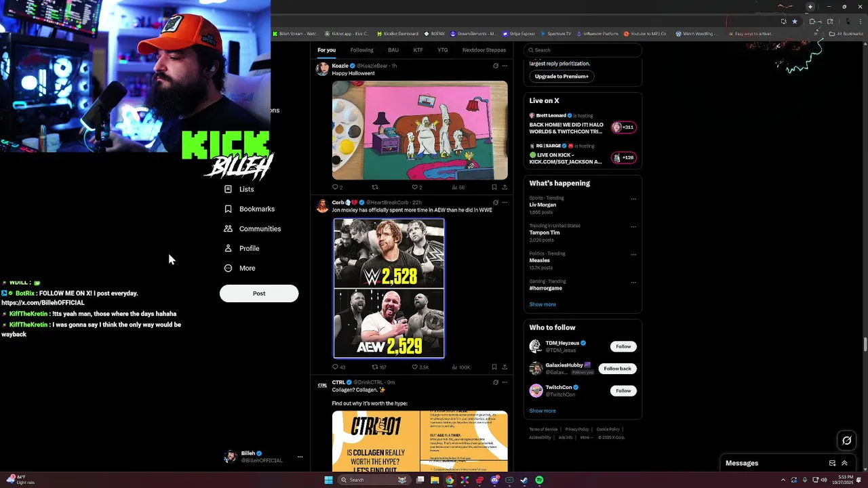Click the Post button

(x=259, y=293)
